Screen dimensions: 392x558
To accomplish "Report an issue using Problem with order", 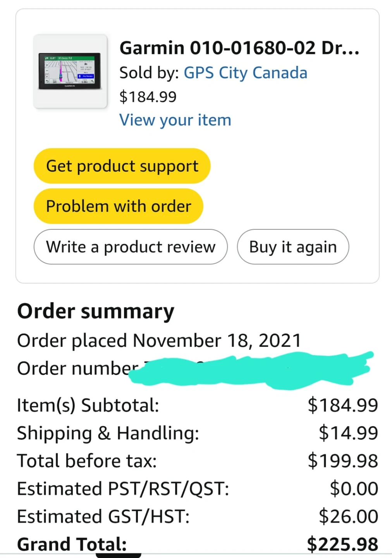I will [119, 206].
